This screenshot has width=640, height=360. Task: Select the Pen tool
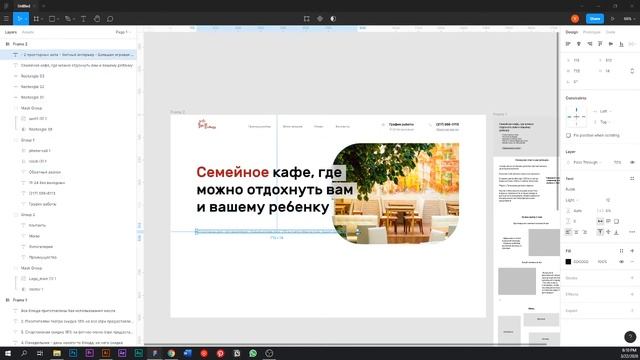(68, 19)
